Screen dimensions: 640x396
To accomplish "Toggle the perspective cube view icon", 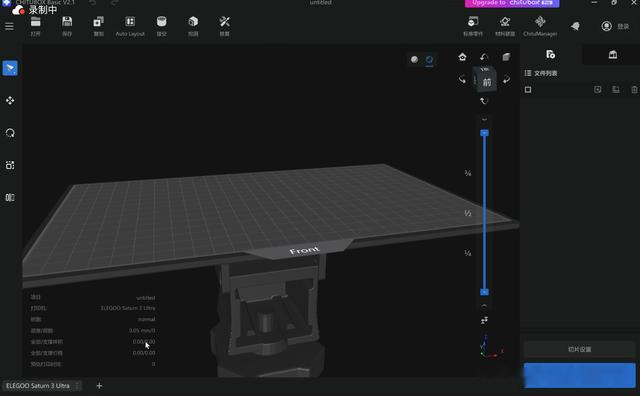I will tap(506, 57).
